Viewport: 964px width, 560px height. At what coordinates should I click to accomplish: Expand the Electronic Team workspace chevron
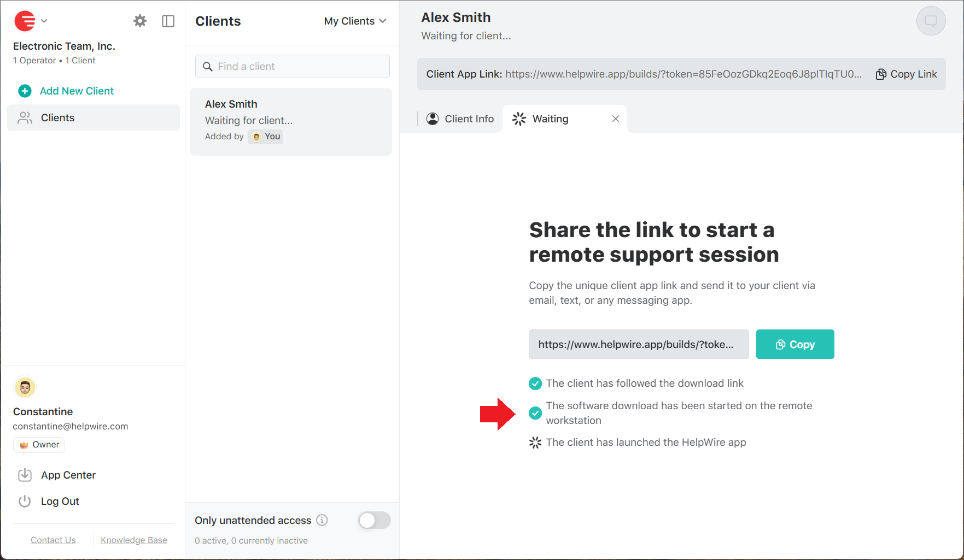[44, 21]
